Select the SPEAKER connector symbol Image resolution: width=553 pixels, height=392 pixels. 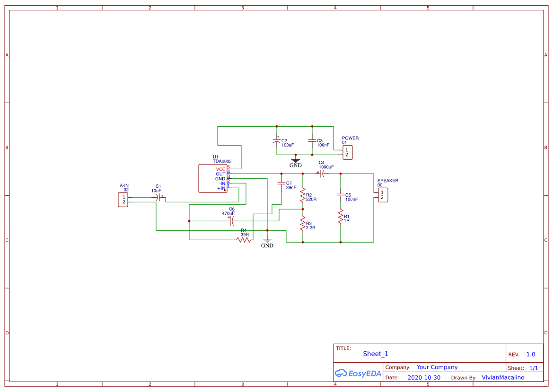click(x=383, y=195)
